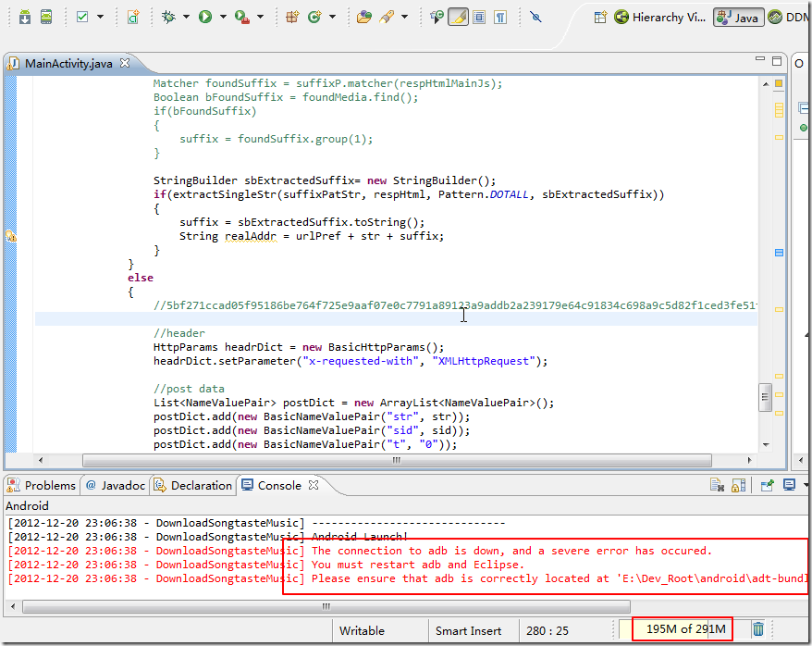Run garbage collector via trash icon
The height and width of the screenshot is (646, 812).
point(758,629)
